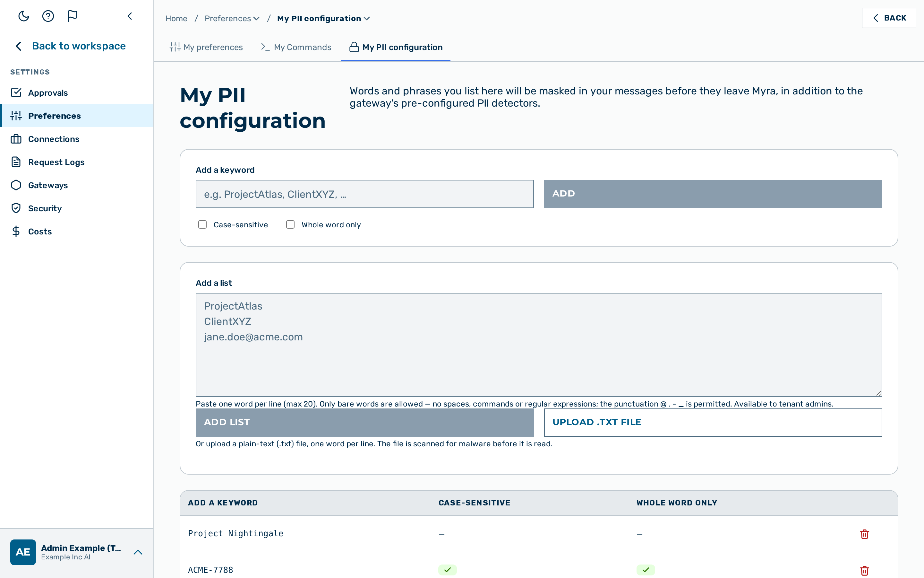Click the ADD keyword button
The width and height of the screenshot is (924, 578).
pos(713,194)
